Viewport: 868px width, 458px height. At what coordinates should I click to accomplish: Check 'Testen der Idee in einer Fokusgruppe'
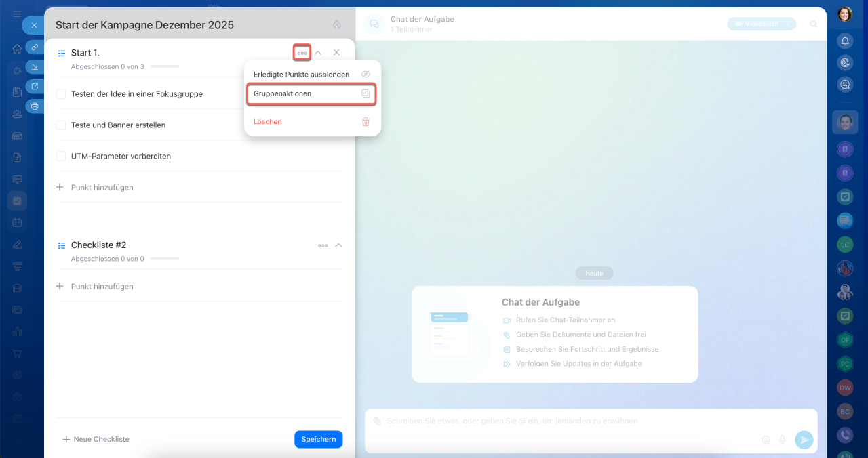tap(61, 94)
